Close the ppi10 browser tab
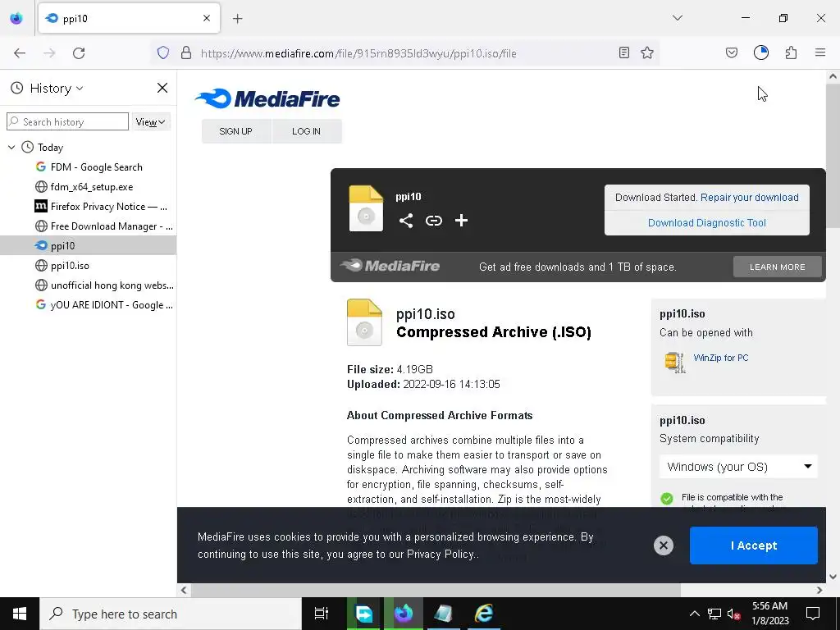The width and height of the screenshot is (840, 630). [x=207, y=18]
